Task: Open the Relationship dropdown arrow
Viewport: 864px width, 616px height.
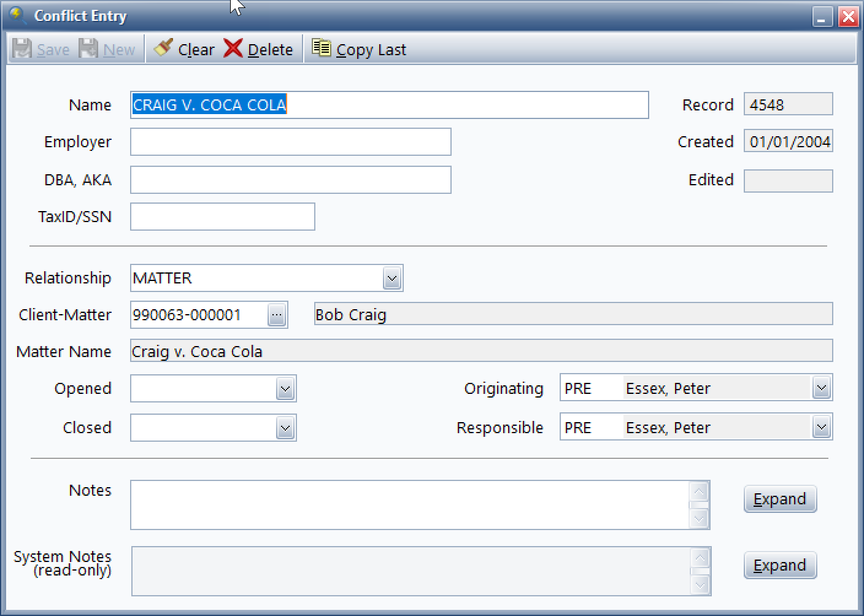Action: point(392,278)
